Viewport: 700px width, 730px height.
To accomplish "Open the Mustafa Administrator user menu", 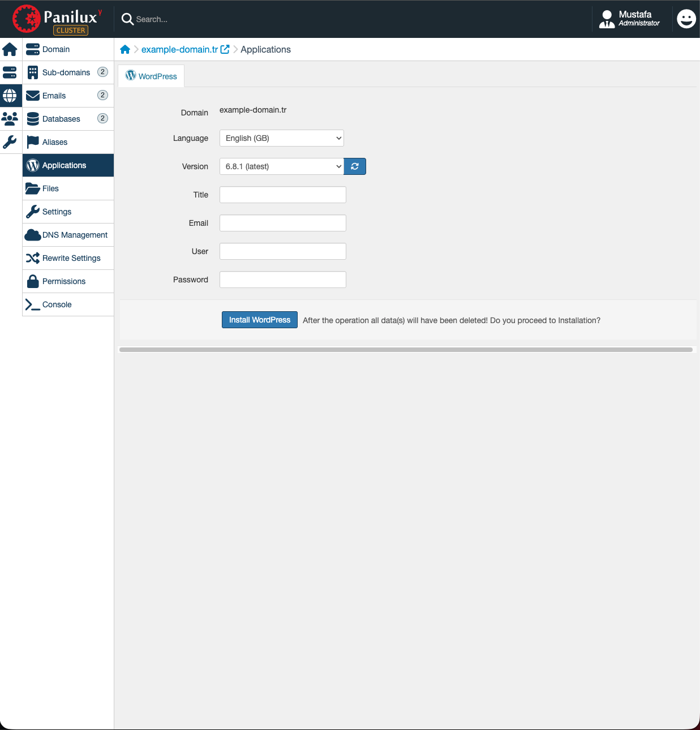I will coord(629,19).
